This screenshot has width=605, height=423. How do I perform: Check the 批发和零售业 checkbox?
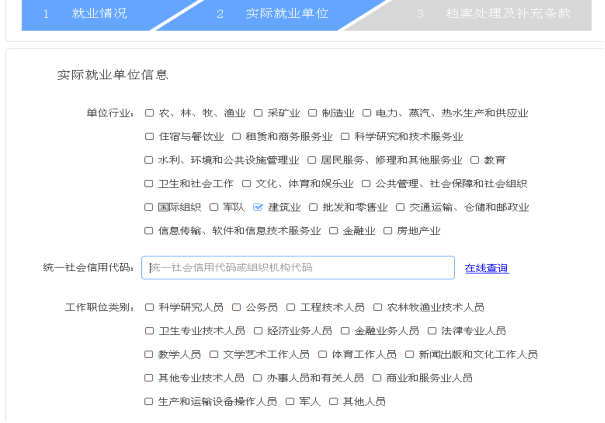click(x=313, y=207)
